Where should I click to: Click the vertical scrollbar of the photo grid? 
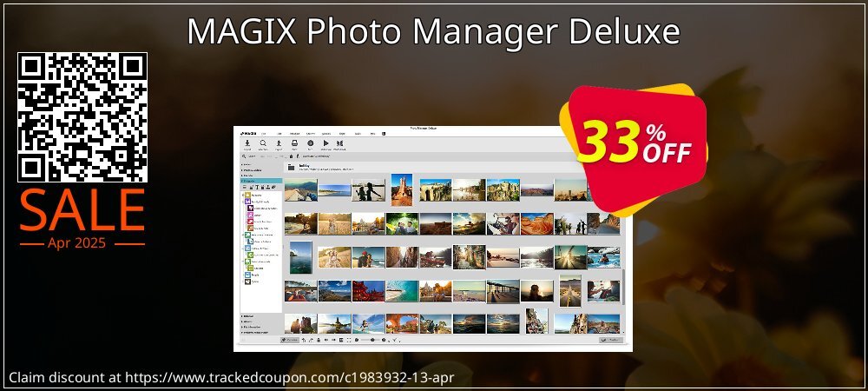[x=623, y=287]
